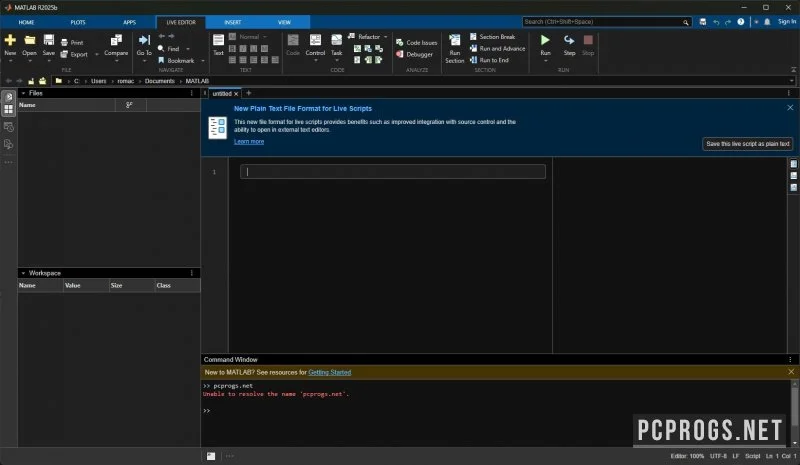Click the Command Window layout icon in status bar
The width and height of the screenshot is (800, 465).
point(211,456)
